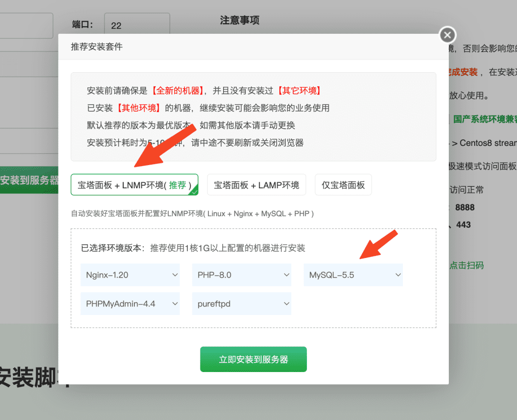Click the chevron arrow beside PHP-8.0

point(287,275)
